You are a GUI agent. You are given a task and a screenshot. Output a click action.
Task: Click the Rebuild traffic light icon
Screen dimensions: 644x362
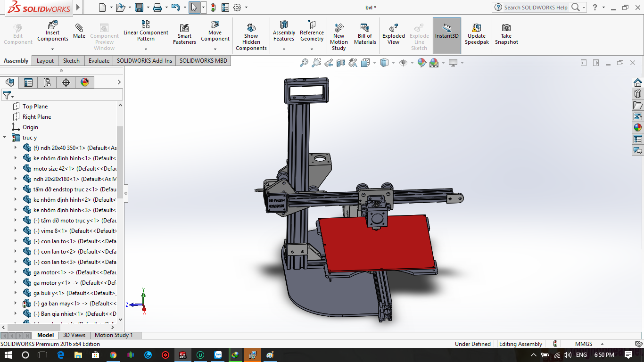click(213, 8)
